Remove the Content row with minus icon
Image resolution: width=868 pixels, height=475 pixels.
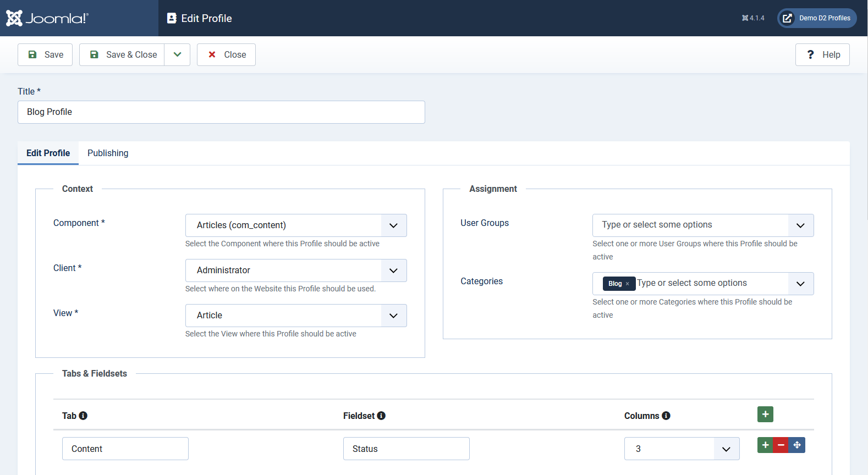tap(781, 445)
